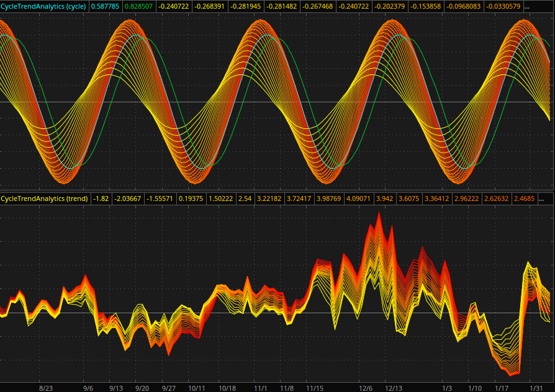The width and height of the screenshot is (555, 392).
Task: Expand the trend values overflow ellipsis
Action: [x=541, y=198]
